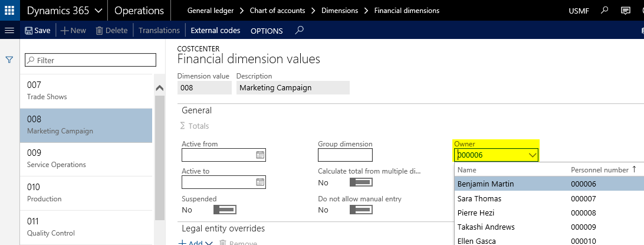Select 009 Service Operations in list

86,158
